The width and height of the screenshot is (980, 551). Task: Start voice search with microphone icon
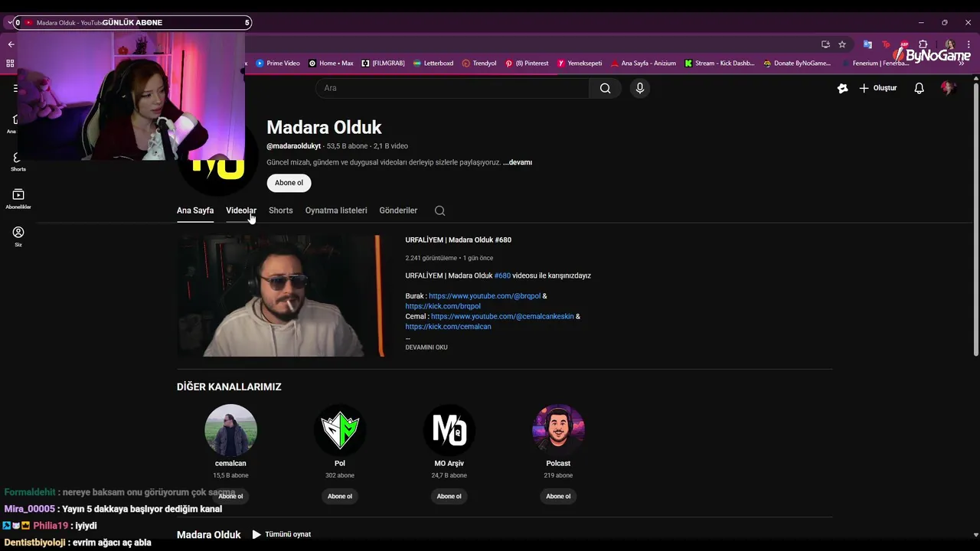pos(640,88)
